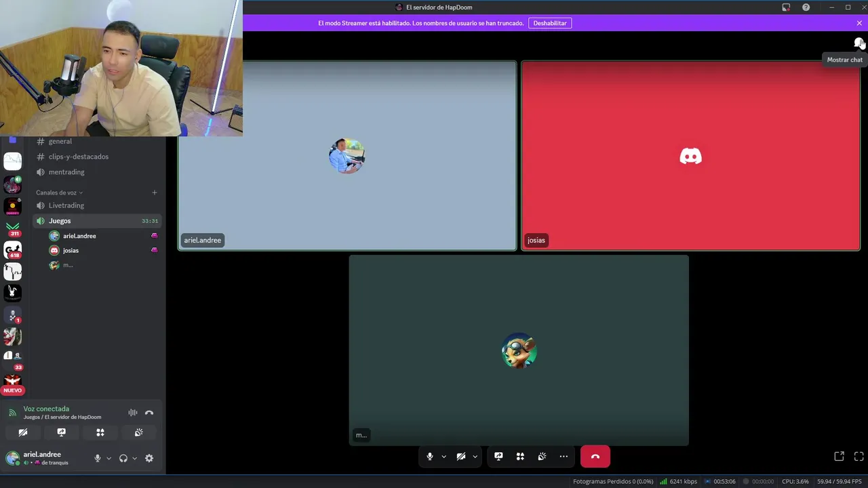The height and width of the screenshot is (488, 868).
Task: Start an activity from call control bar
Action: tap(520, 457)
